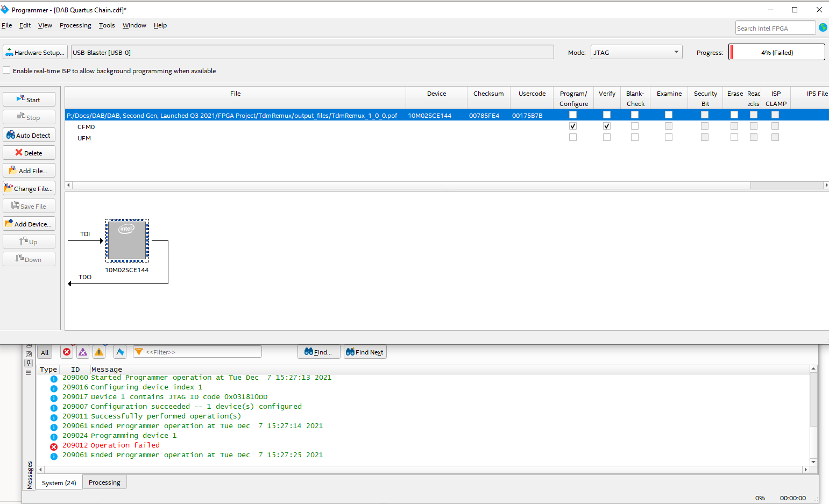Screen dimensions: 829x504
Task: Focus the messages Filter input field
Action: pyautogui.click(x=197, y=352)
